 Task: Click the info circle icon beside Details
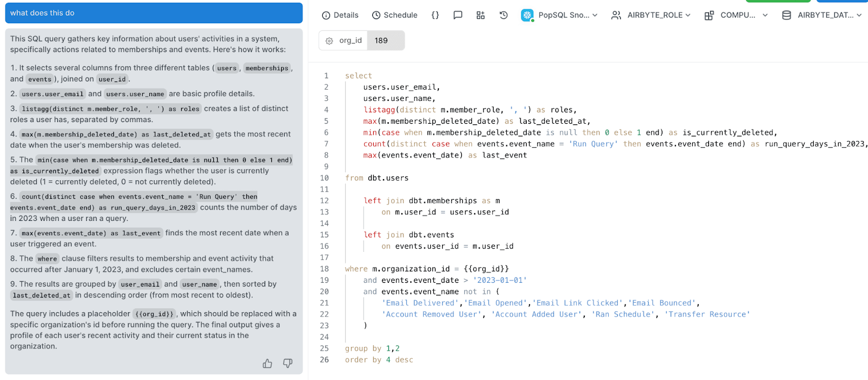(326, 15)
